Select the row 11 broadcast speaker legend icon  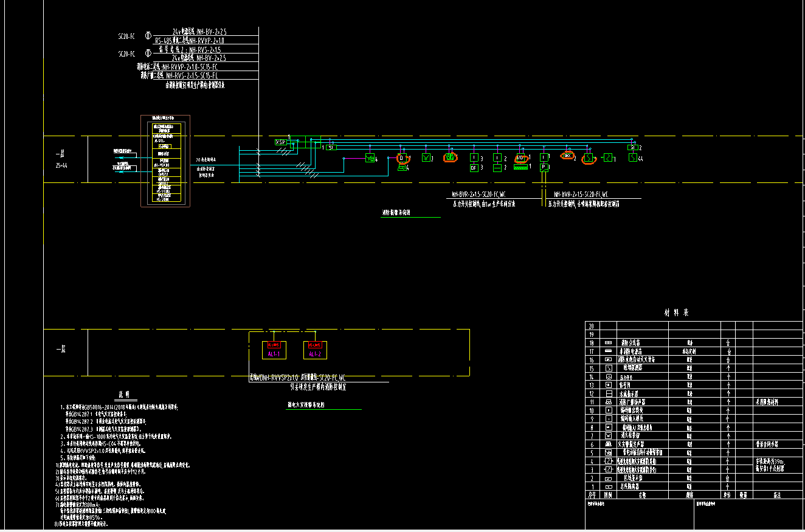point(609,402)
